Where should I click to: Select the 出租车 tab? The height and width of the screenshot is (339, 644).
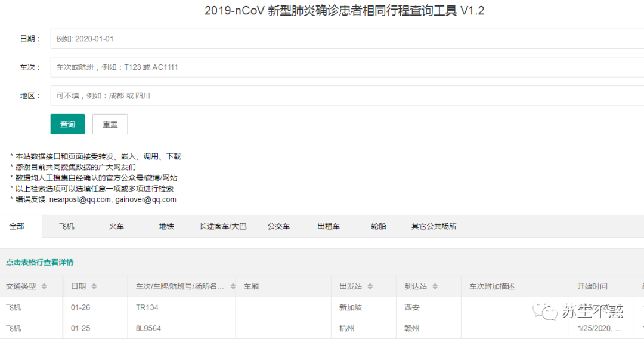tap(329, 226)
